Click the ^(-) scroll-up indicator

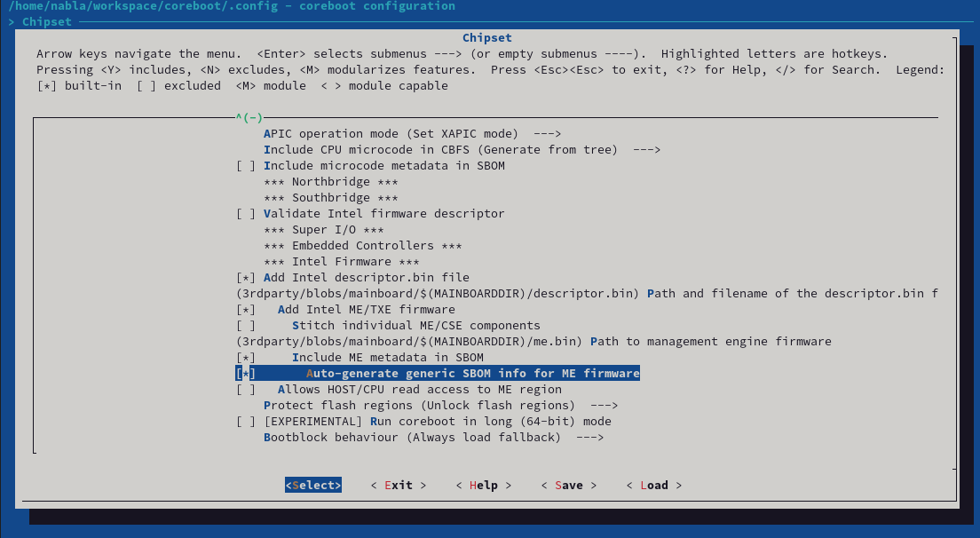[249, 117]
